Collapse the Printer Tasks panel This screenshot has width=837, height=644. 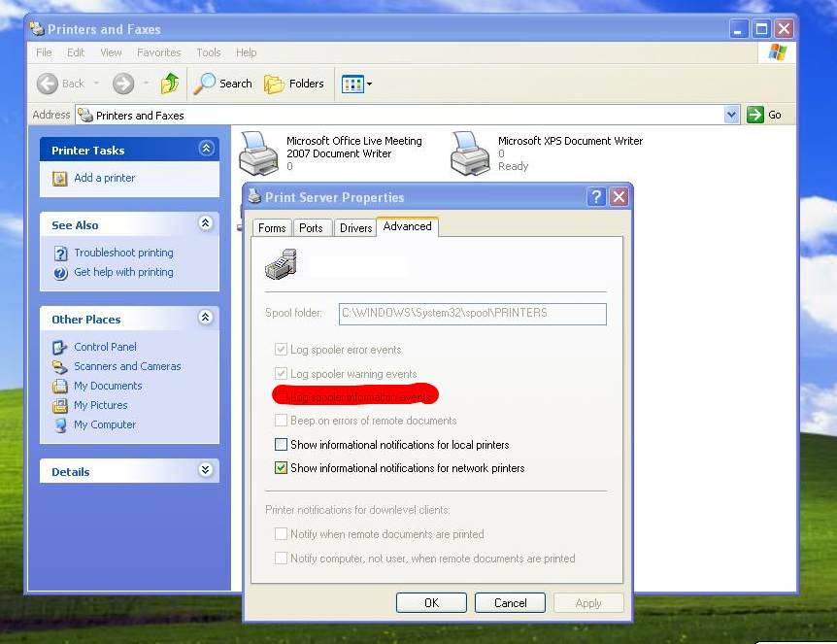[206, 149]
